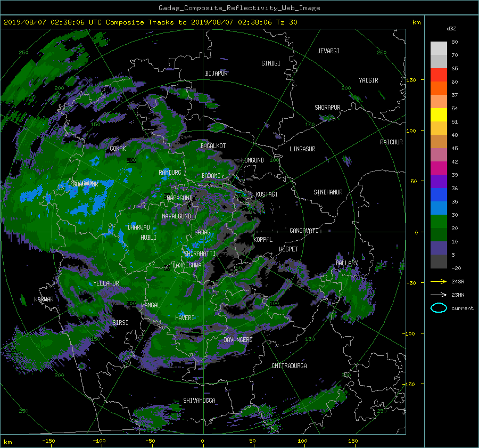Click the yellow 24SR track arrow legend icon
The height and width of the screenshot is (448, 479).
(439, 281)
